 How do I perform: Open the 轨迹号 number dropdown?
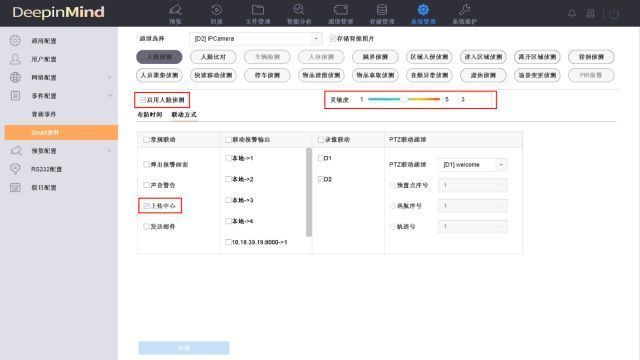coord(473,227)
